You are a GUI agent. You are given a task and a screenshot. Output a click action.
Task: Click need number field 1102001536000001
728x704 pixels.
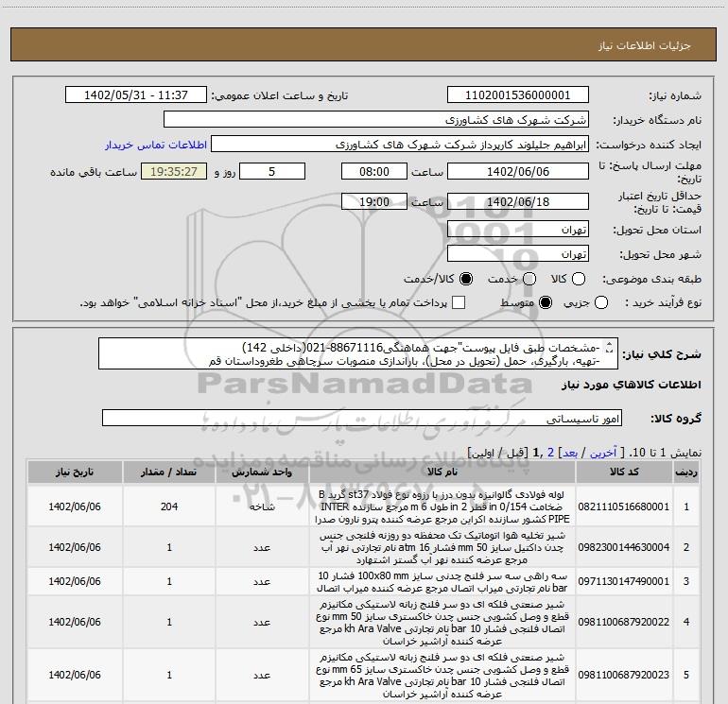pyautogui.click(x=518, y=94)
